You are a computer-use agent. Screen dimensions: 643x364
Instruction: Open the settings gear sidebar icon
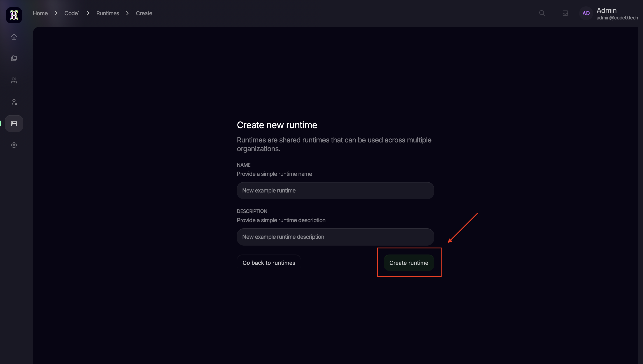14,145
